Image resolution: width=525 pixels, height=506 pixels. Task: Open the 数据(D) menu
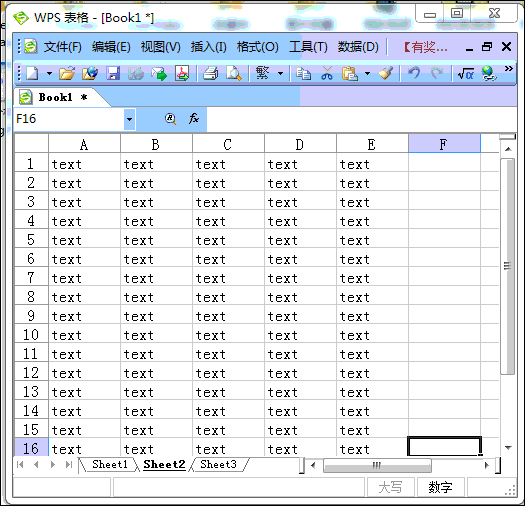click(358, 47)
